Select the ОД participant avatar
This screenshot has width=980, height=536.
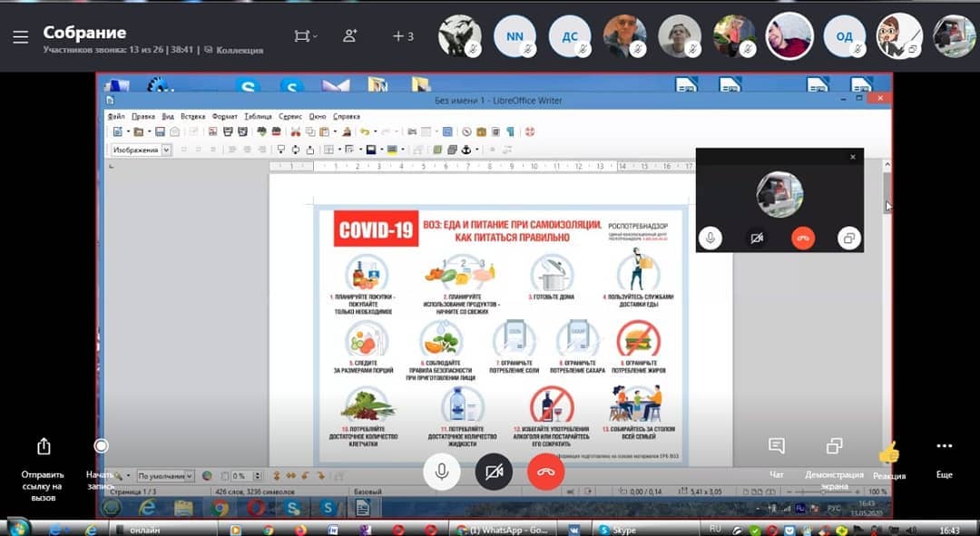coord(845,36)
